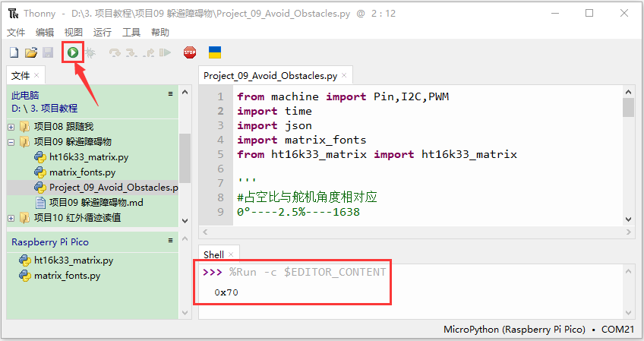Viewport: 644px width, 341px height.
Task: Stop the backend with red STOP icon
Action: (189, 52)
